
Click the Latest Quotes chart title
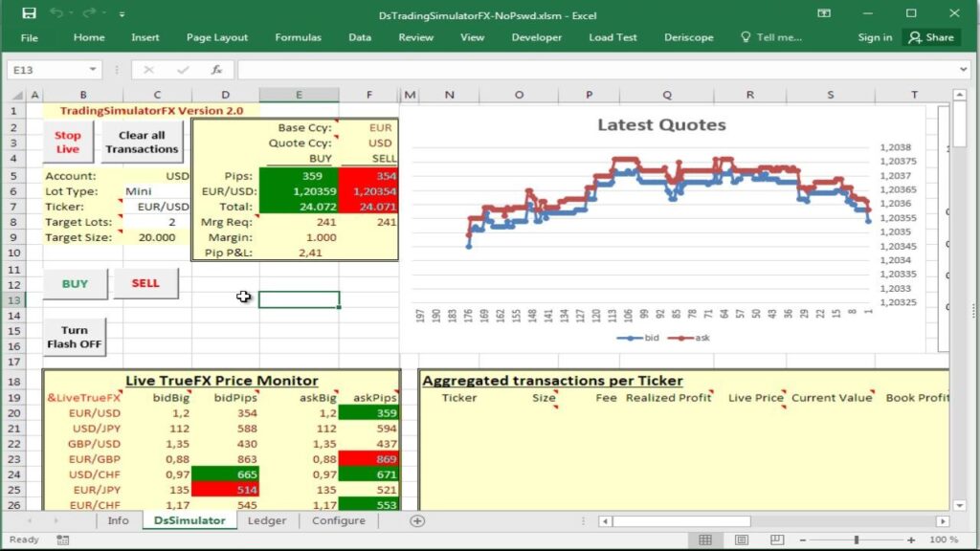tap(661, 124)
